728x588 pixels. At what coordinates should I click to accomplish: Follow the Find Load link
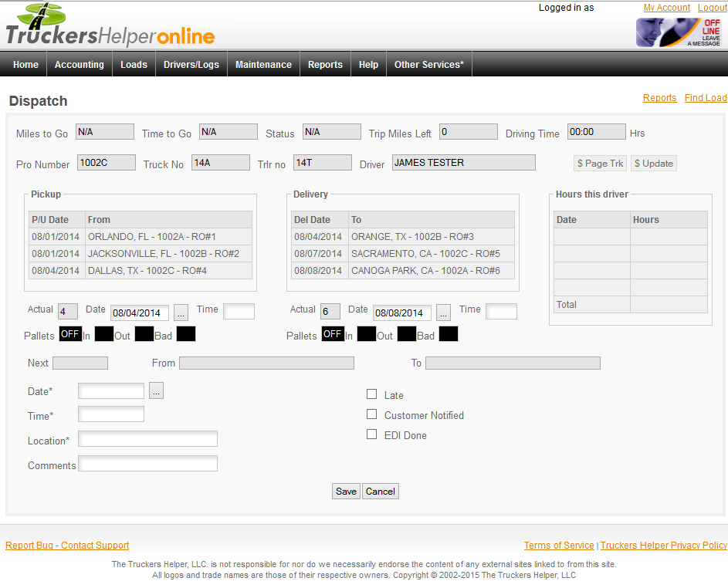coord(705,98)
